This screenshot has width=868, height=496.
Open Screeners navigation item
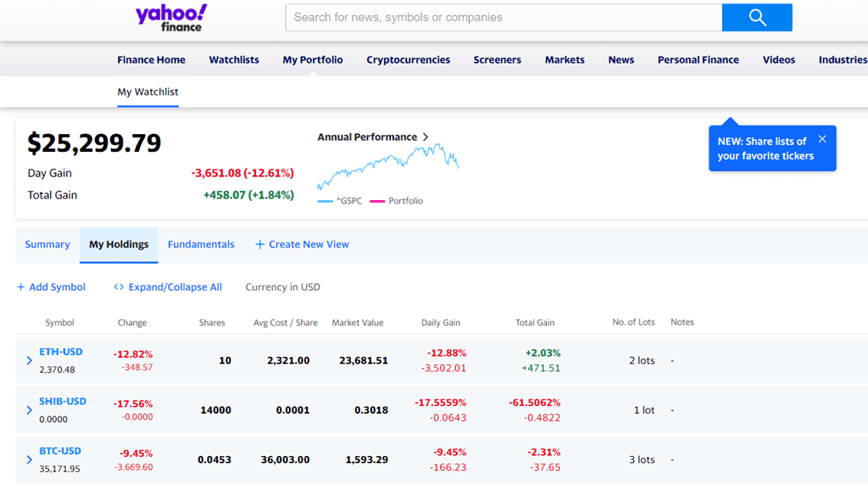[497, 60]
